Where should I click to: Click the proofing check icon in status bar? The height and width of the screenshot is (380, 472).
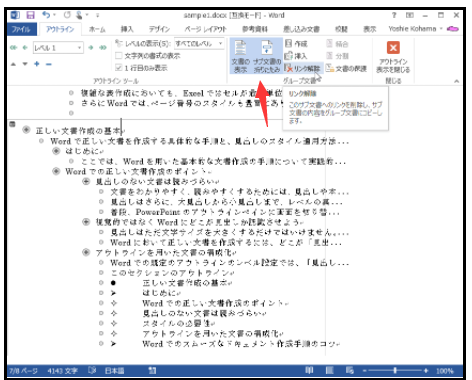tap(92, 370)
